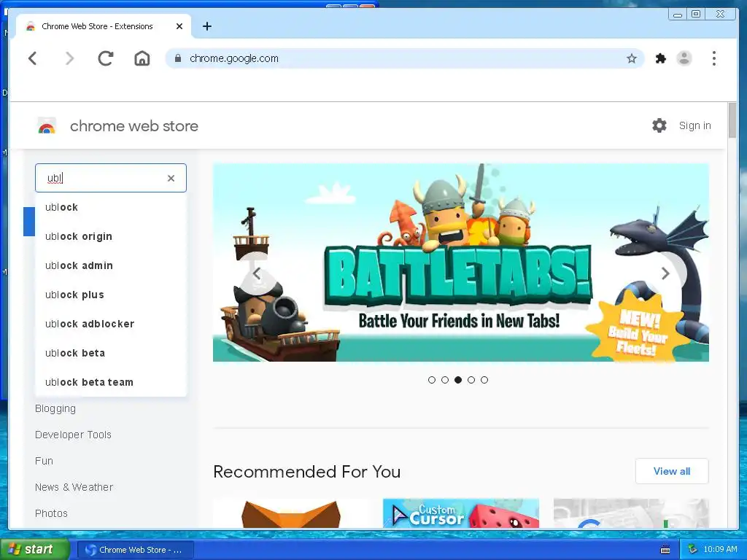Click the padlock site info icon
747x560 pixels.
(x=178, y=58)
